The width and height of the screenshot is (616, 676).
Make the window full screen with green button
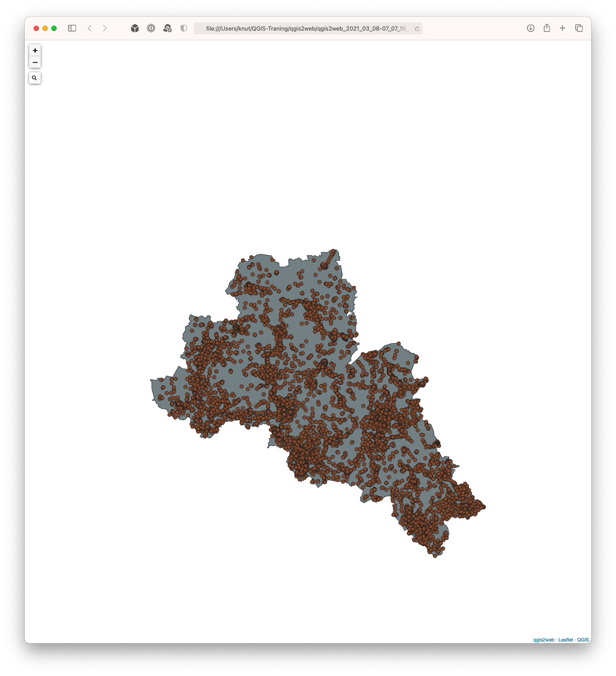(54, 28)
